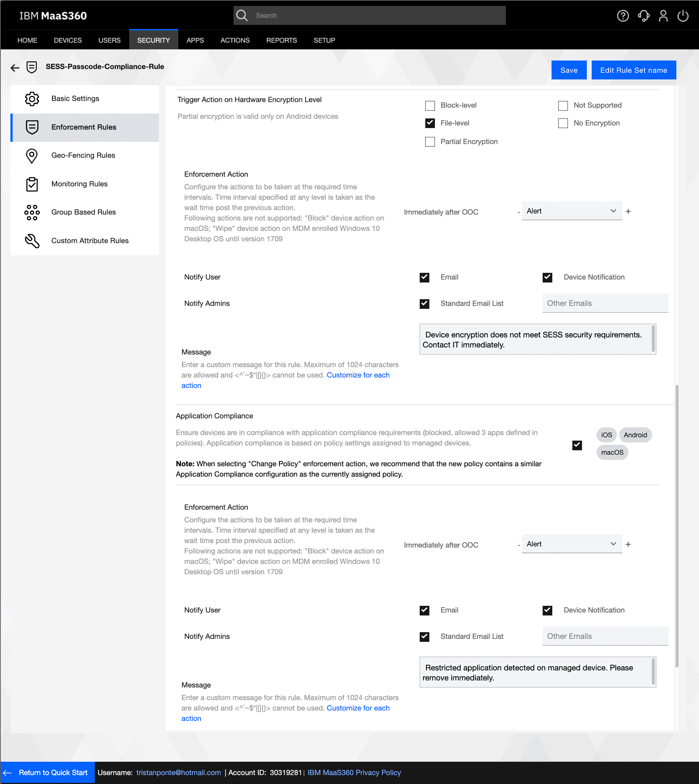Screen dimensions: 699x784
Task: Click Other Emails field under encryption Notify Admins
Action: click(x=605, y=303)
